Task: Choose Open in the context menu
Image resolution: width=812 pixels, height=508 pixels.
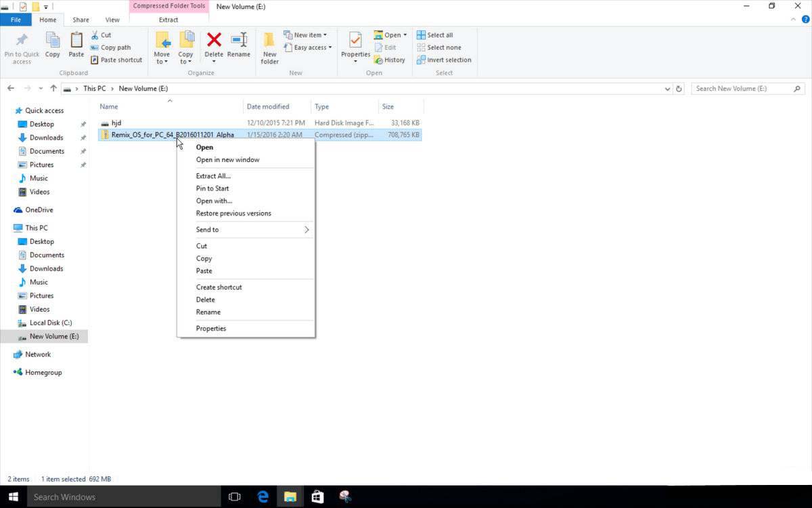Action: tap(246, 147)
